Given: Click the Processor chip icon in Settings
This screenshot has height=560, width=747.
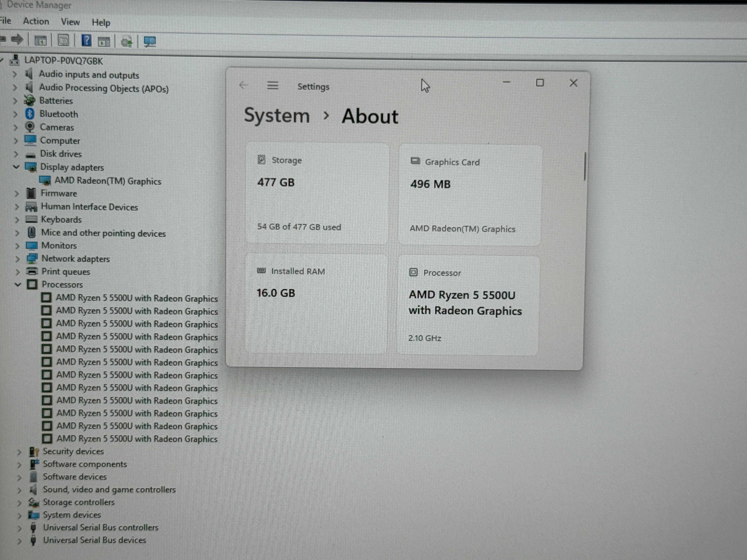Looking at the screenshot, I should click(x=413, y=272).
